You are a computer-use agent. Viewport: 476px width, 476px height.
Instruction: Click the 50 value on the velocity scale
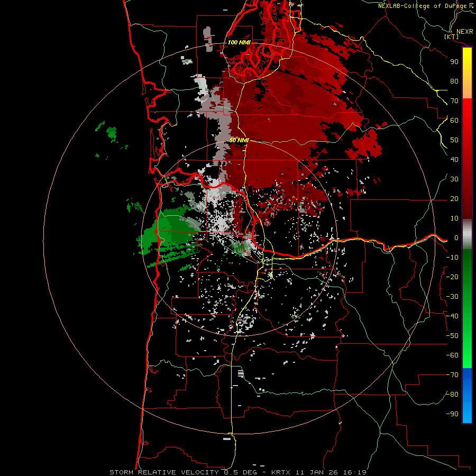click(x=454, y=140)
